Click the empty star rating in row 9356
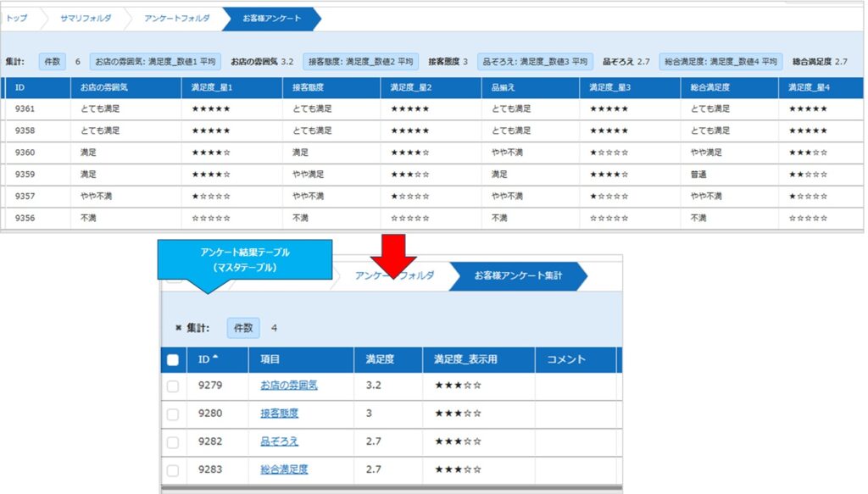This screenshot has width=868, height=494. 210,218
